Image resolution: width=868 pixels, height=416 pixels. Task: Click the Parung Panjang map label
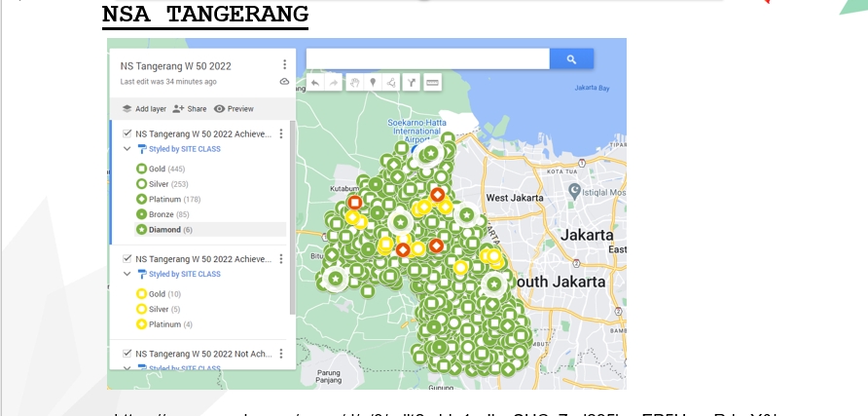click(328, 377)
